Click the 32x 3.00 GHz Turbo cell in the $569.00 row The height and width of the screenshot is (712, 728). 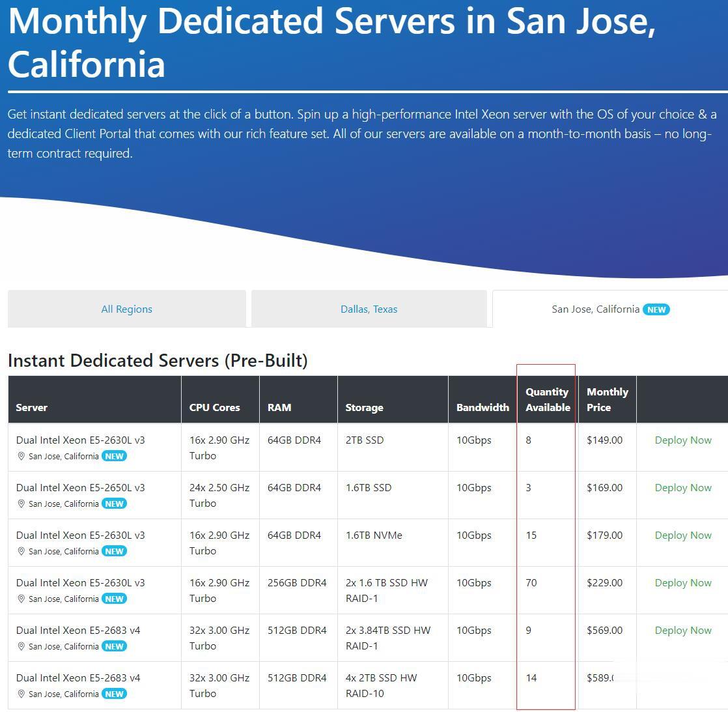pos(219,638)
